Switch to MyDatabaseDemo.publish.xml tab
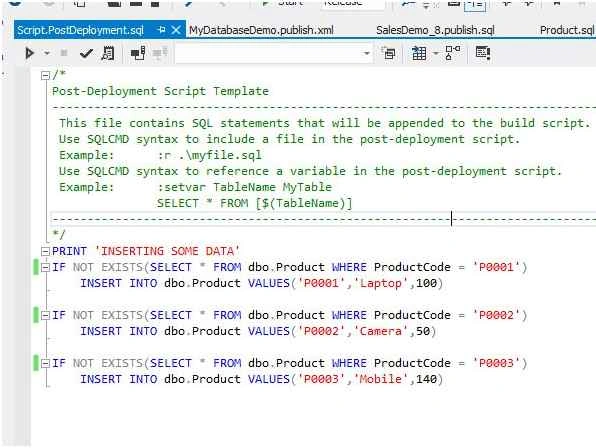This screenshot has width=596, height=448. point(261,30)
